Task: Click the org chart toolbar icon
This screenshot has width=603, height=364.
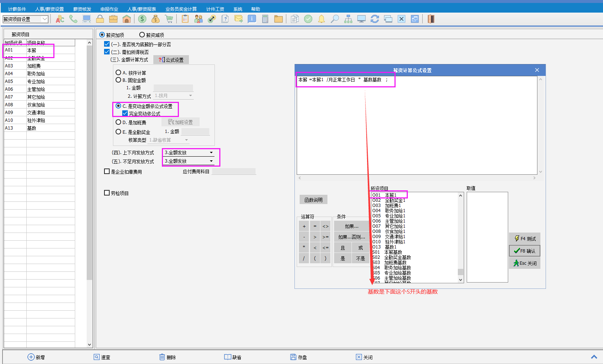Action: click(x=348, y=19)
